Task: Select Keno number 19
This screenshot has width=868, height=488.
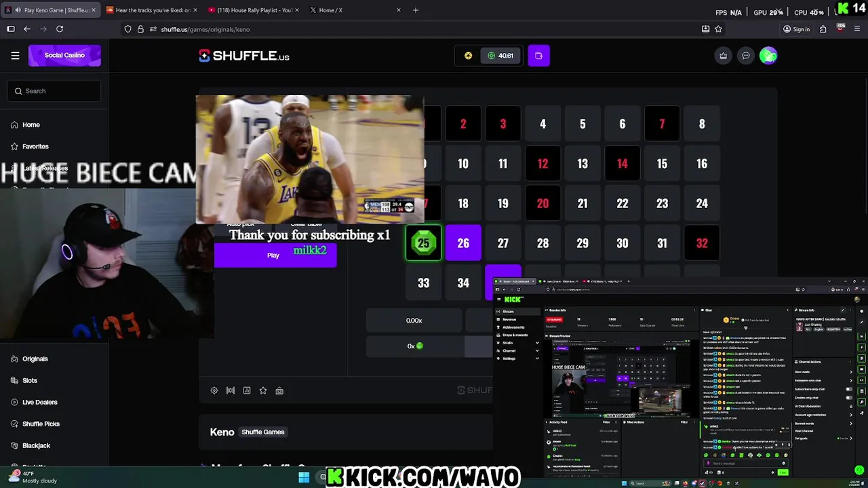Action: tap(503, 203)
